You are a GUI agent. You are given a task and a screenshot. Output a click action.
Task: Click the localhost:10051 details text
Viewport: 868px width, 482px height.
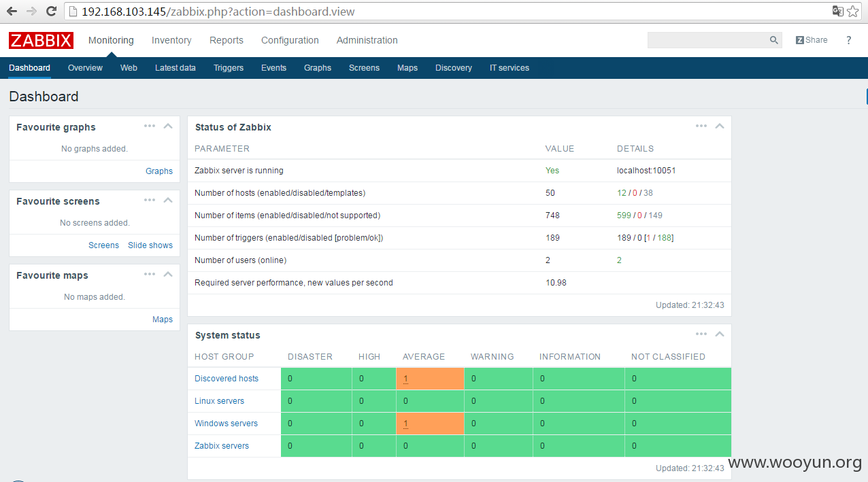[646, 171]
